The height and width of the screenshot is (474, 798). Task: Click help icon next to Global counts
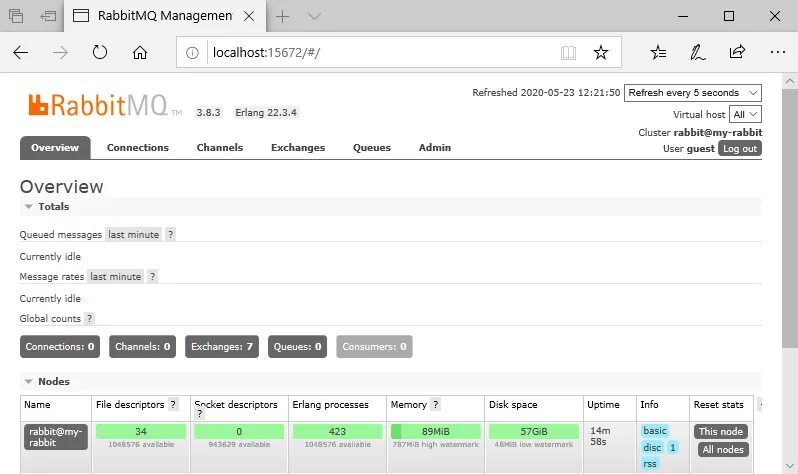[x=90, y=319]
